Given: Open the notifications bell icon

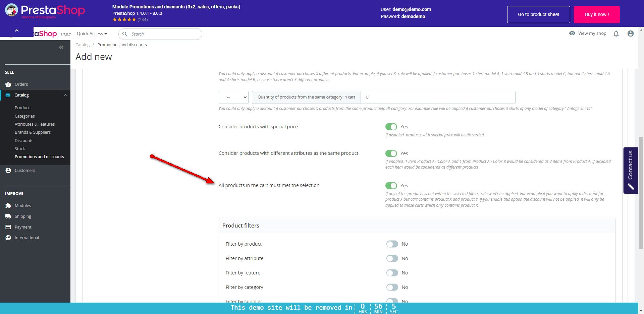Looking at the screenshot, I should pyautogui.click(x=616, y=34).
